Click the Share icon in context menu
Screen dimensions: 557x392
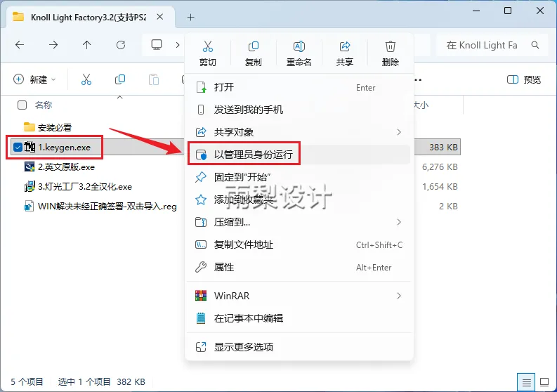tap(345, 46)
